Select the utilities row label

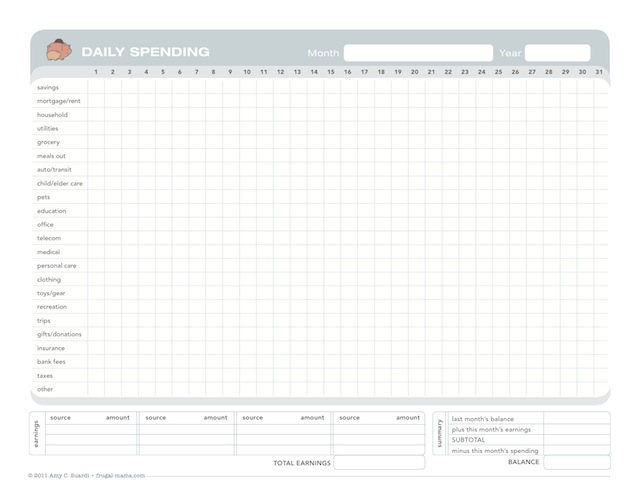(47, 128)
